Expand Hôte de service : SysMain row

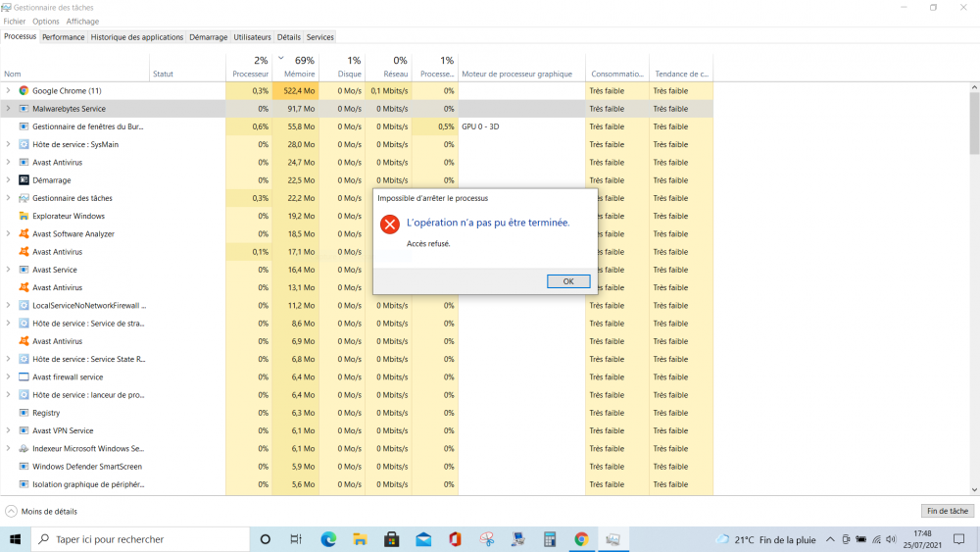click(9, 144)
